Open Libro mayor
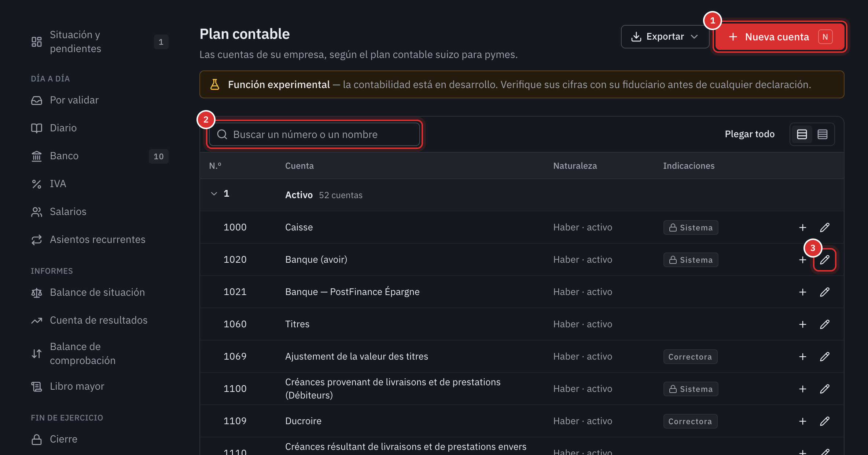868x455 pixels. tap(100, 386)
